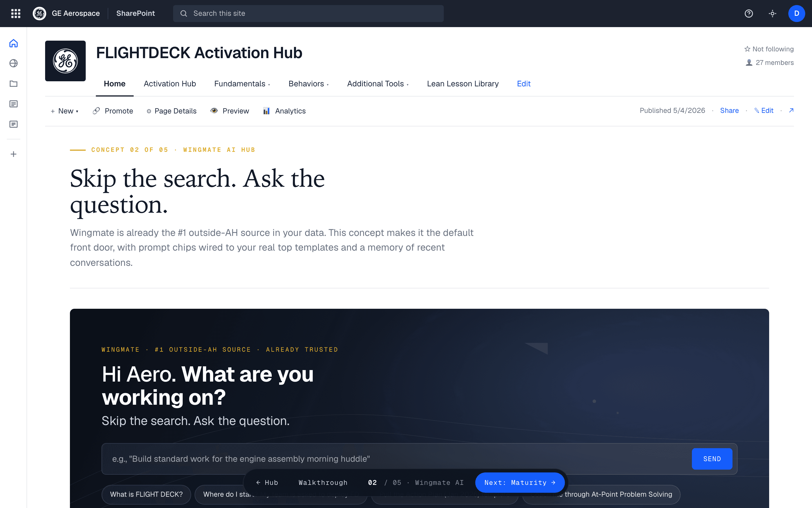
Task: Expand the Fundamentals menu
Action: (x=242, y=84)
